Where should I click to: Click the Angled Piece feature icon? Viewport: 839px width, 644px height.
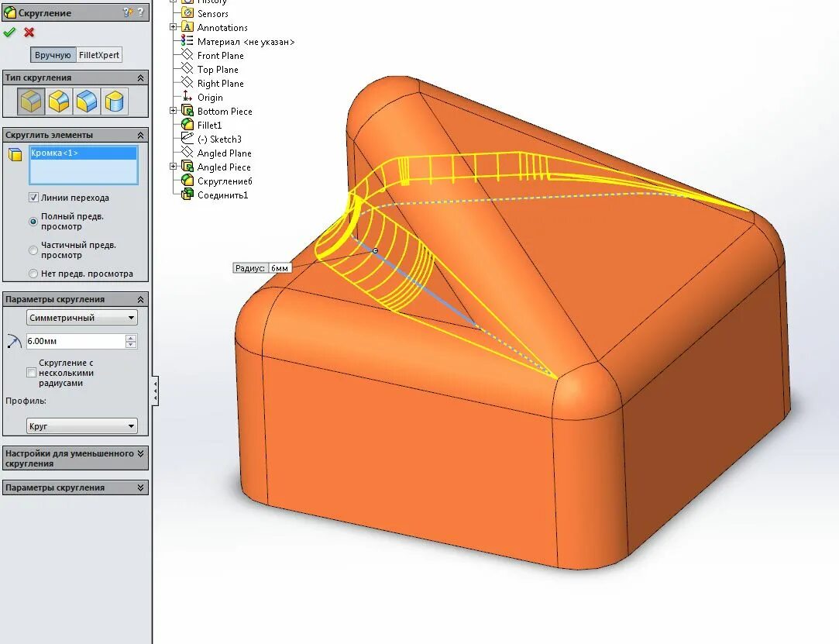(x=187, y=167)
